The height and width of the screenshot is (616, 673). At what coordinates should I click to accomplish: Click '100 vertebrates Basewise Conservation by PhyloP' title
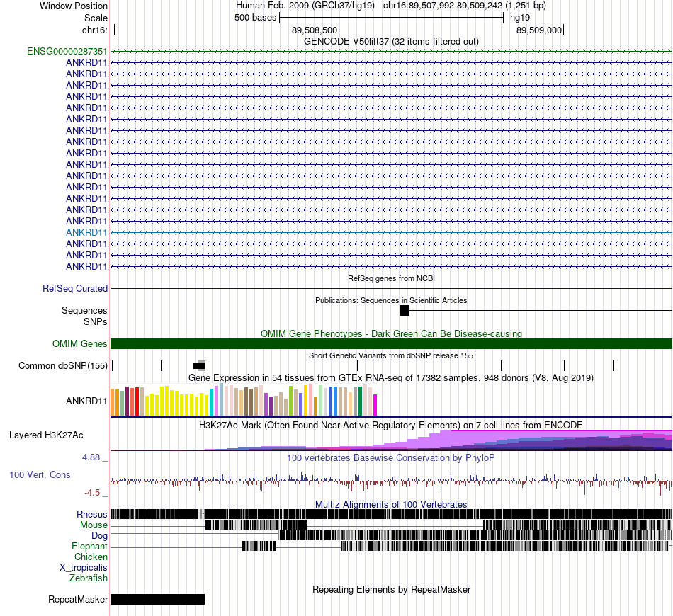[x=391, y=458]
